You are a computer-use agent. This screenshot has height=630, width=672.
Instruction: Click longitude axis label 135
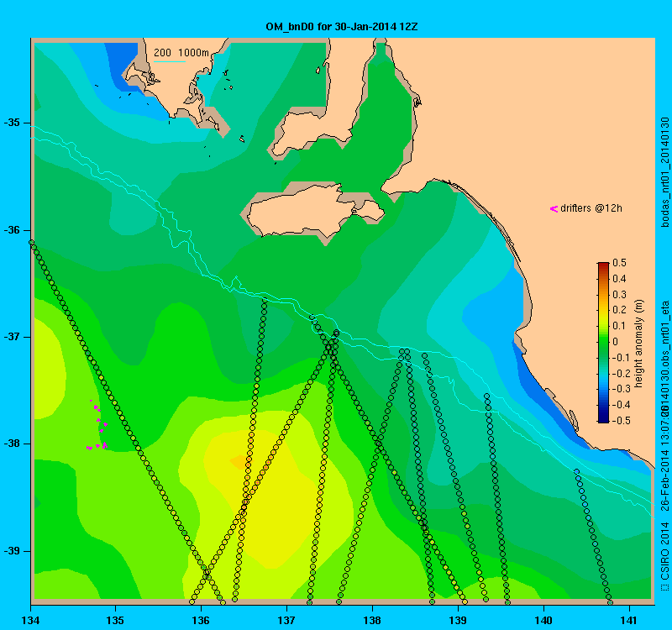[115, 620]
